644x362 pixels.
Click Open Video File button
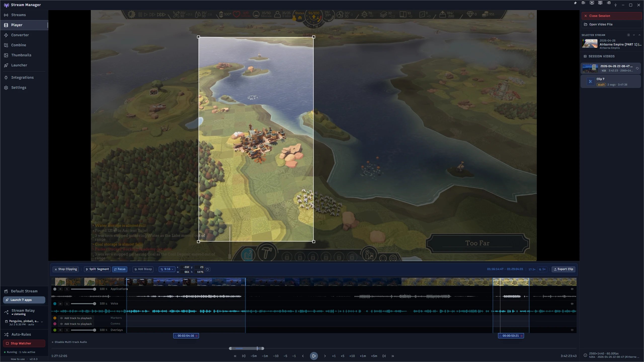click(611, 24)
